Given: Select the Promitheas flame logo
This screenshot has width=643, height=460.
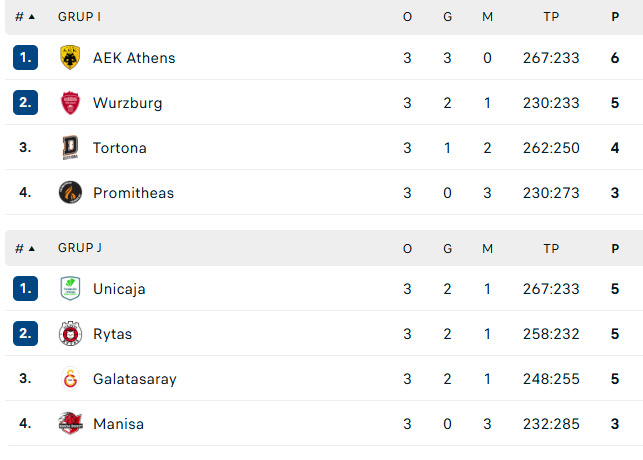Looking at the screenshot, I should [x=70, y=192].
